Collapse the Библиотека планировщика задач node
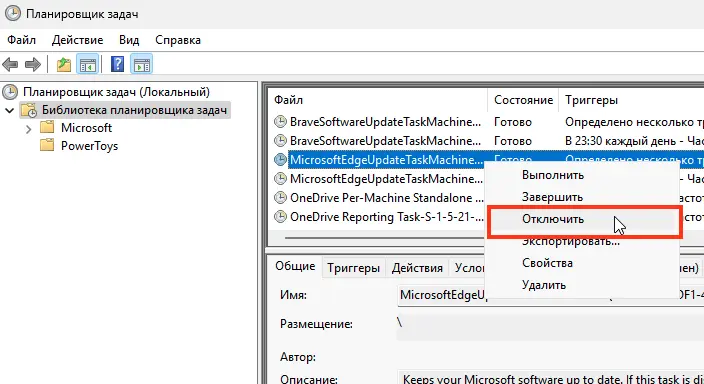This screenshot has height=384, width=704. coord(9,110)
